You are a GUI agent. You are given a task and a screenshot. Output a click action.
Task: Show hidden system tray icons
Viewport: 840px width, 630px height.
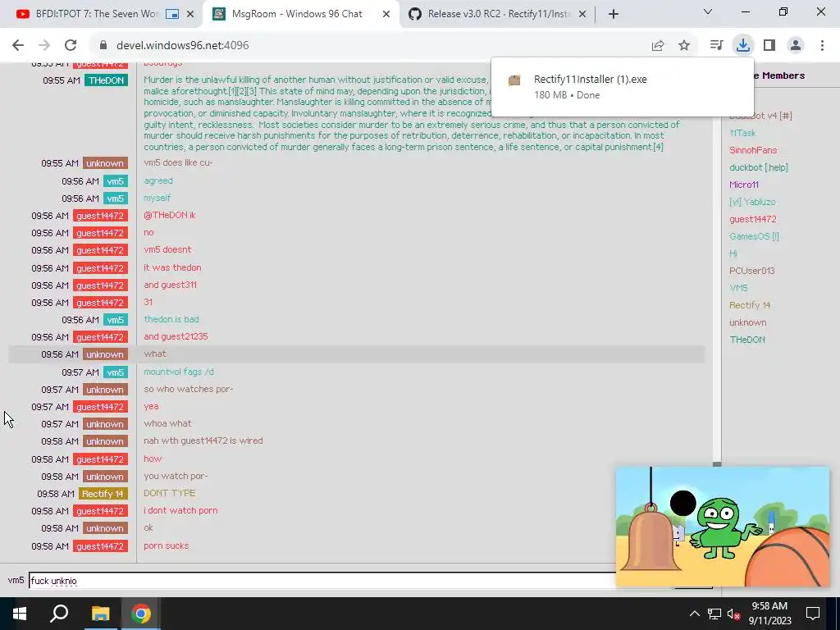coord(694,614)
